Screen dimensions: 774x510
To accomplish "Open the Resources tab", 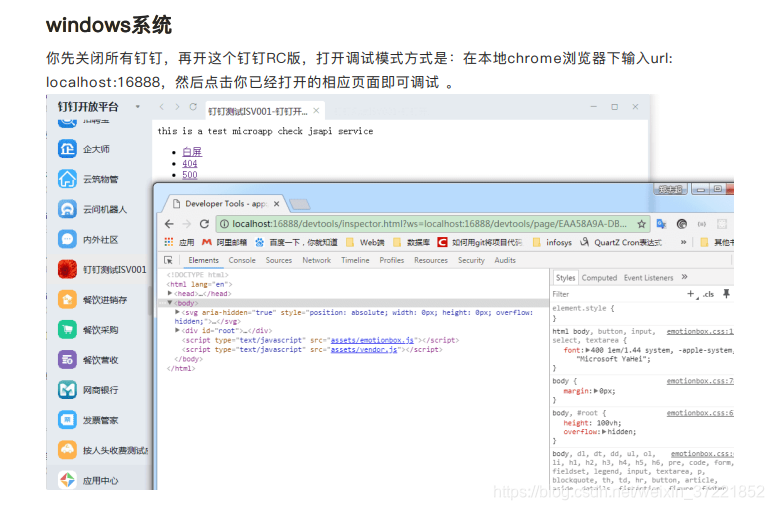I will point(430,260).
